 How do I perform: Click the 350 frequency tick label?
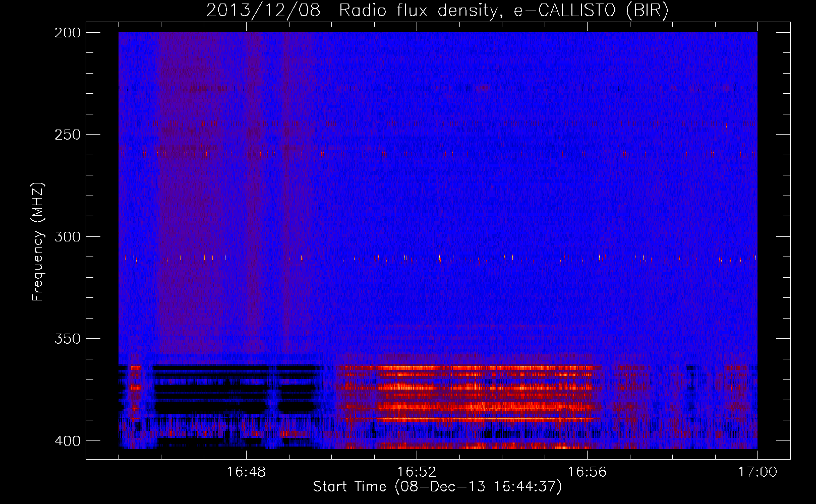point(67,339)
